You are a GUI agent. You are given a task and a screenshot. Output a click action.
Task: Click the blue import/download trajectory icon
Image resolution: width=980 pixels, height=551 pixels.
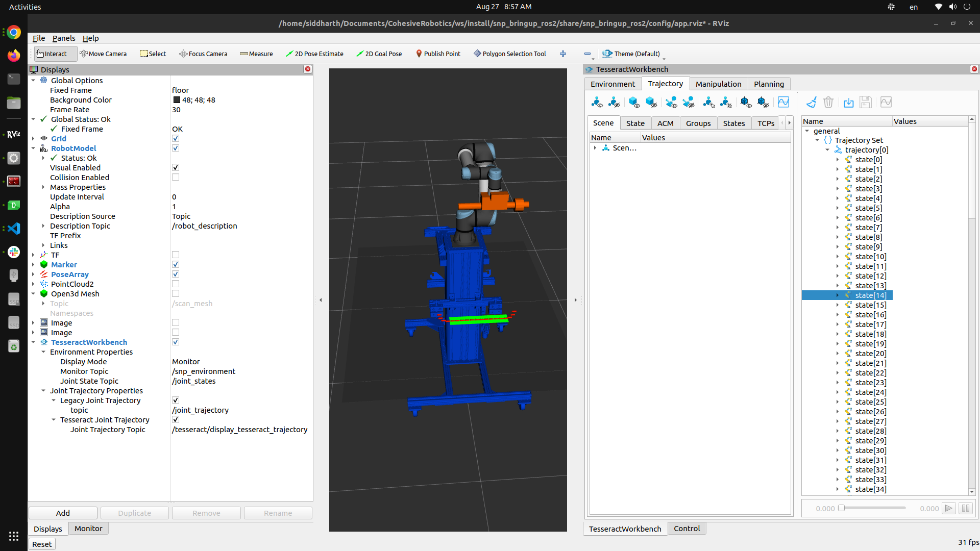point(848,103)
